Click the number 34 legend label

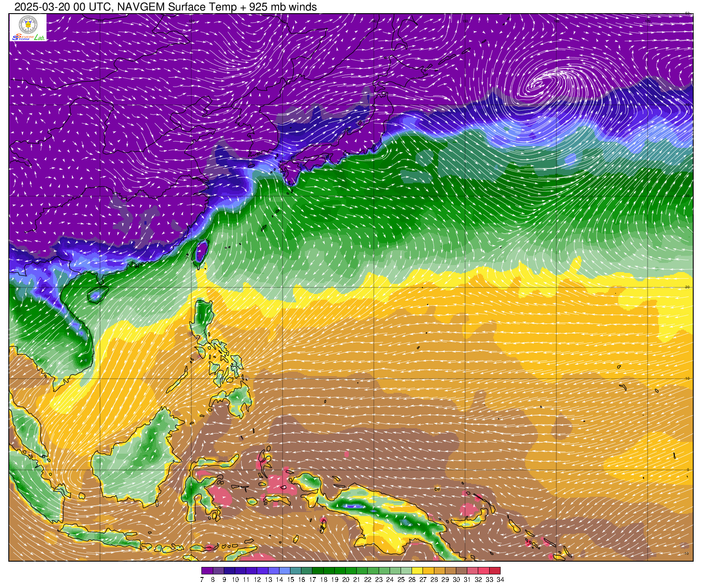[x=501, y=580]
